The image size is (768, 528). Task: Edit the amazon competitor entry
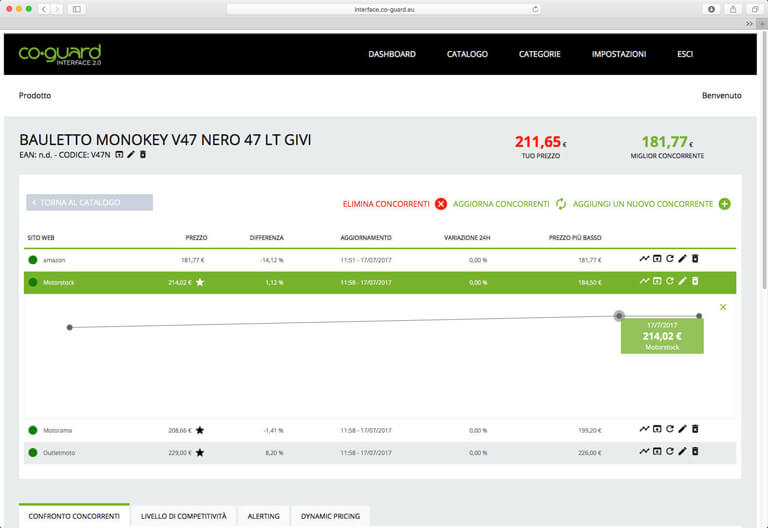[682, 259]
